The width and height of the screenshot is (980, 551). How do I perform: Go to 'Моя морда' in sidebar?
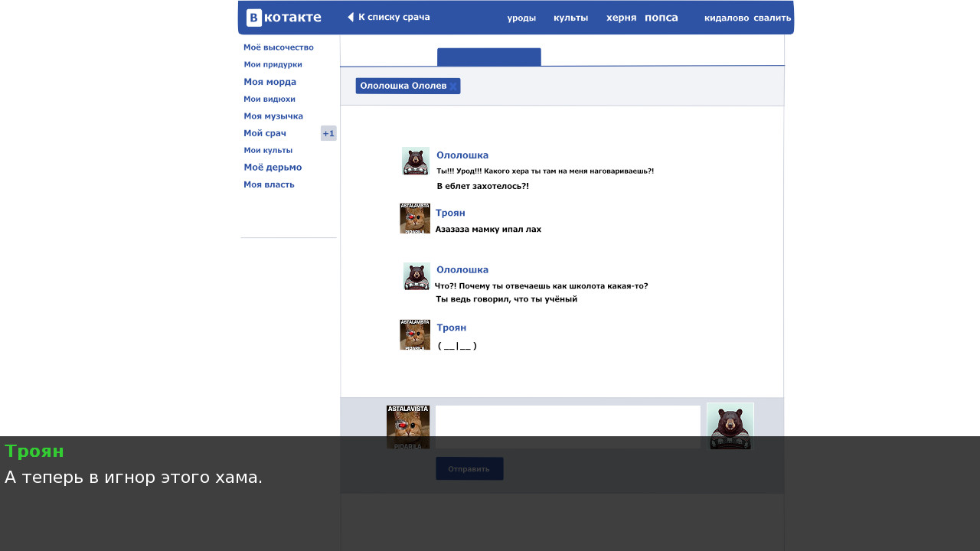(269, 82)
